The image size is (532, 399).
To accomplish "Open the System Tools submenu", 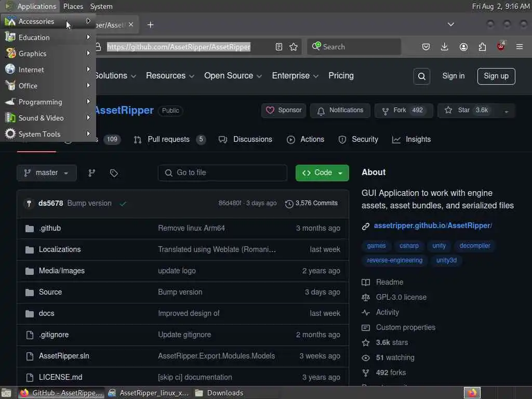I will (48, 134).
